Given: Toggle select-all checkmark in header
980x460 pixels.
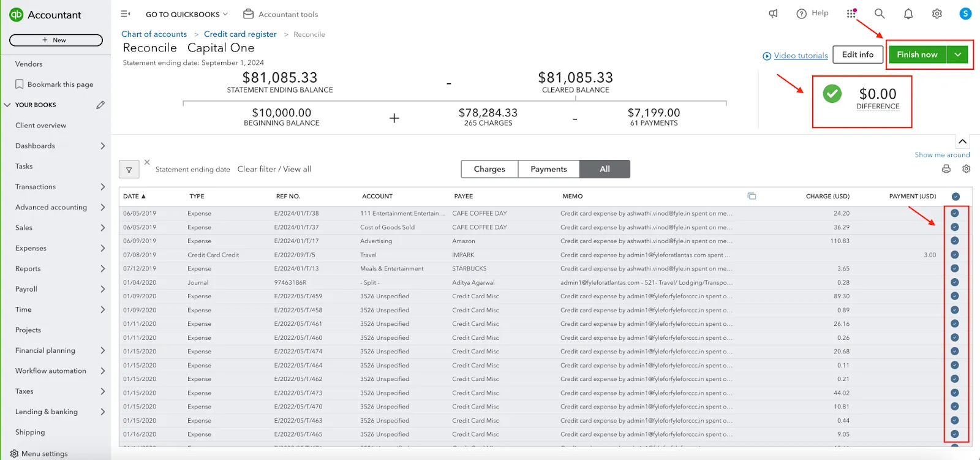Looking at the screenshot, I should point(956,197).
